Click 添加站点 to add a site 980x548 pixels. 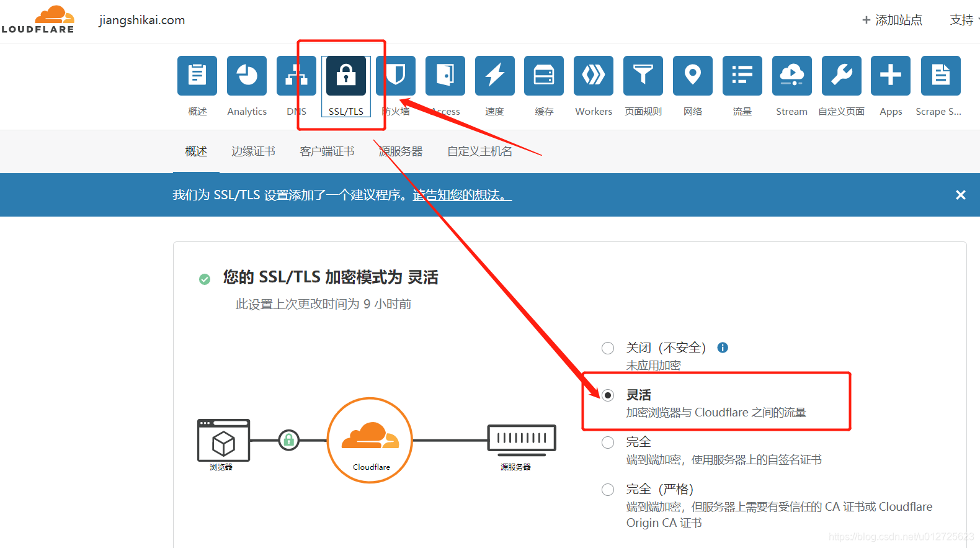pyautogui.click(x=892, y=20)
